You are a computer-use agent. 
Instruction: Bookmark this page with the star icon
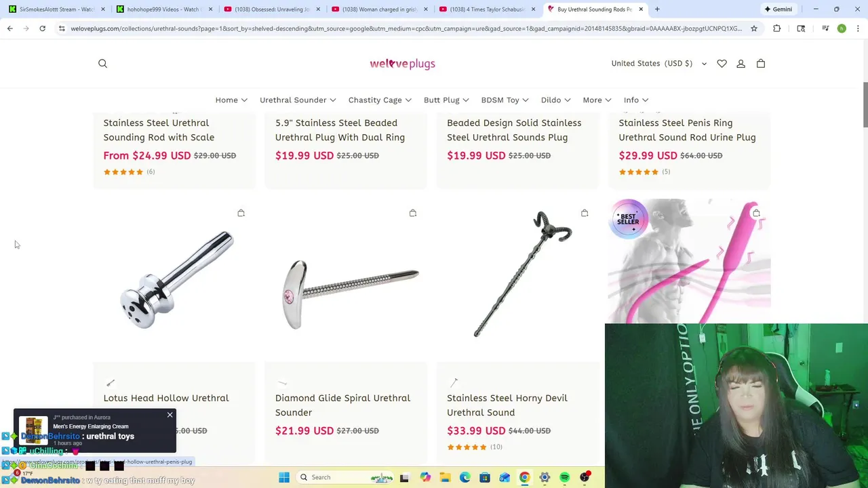point(754,28)
